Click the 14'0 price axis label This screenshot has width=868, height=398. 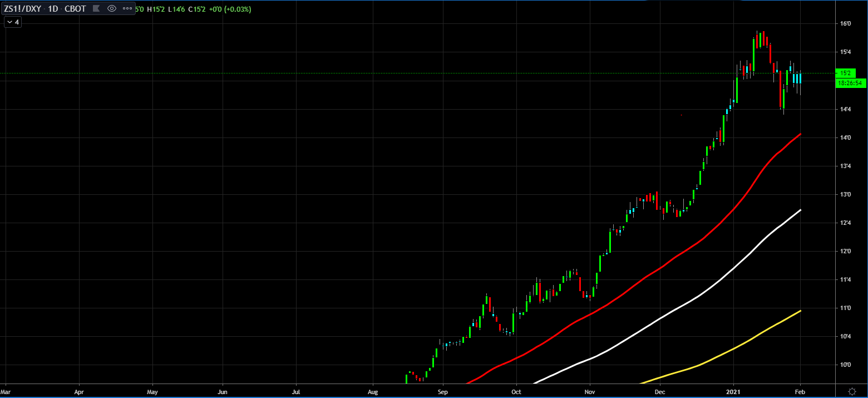tap(846, 137)
